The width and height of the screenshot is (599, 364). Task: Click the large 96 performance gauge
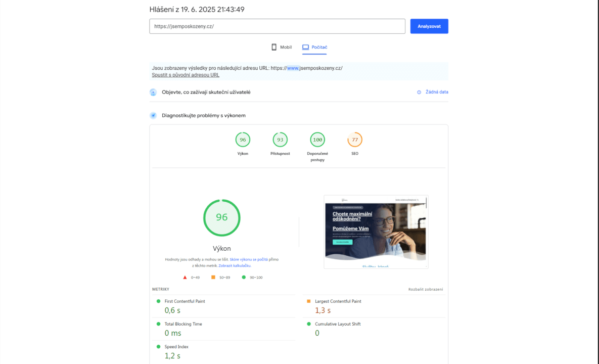pos(222,217)
